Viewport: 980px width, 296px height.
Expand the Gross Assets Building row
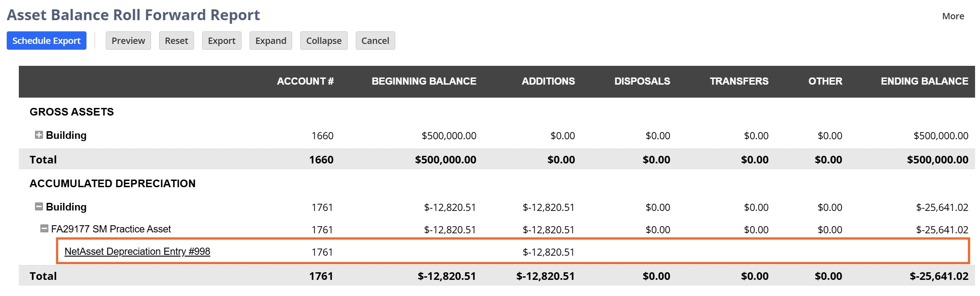pyautogui.click(x=39, y=135)
